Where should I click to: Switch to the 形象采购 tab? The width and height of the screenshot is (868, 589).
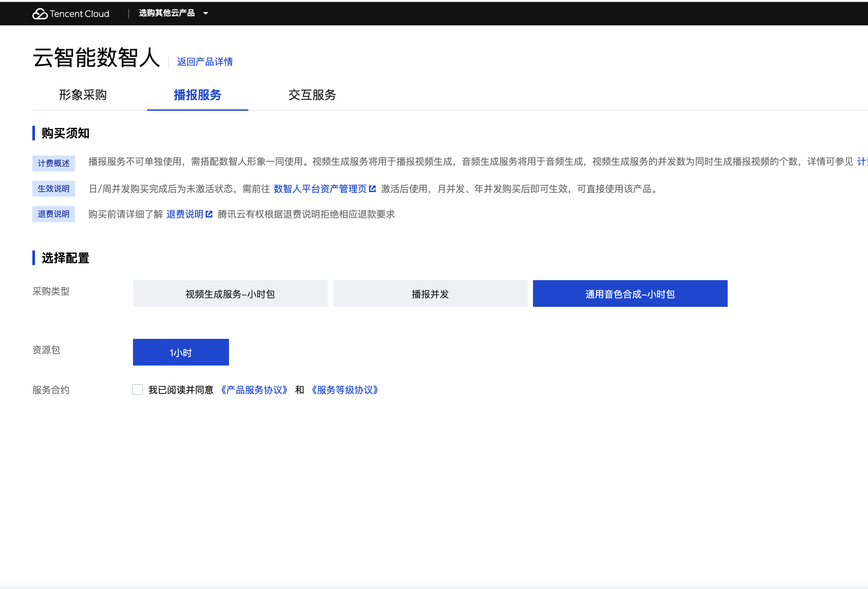(83, 95)
